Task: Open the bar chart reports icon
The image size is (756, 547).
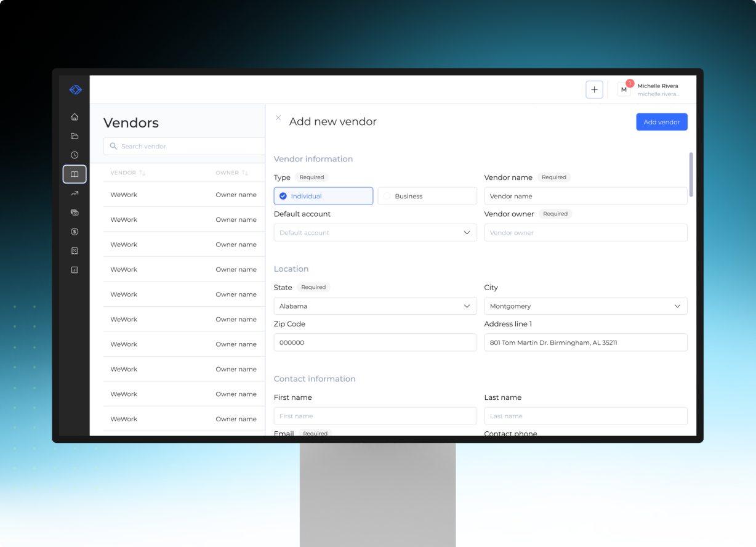Action: pos(74,270)
